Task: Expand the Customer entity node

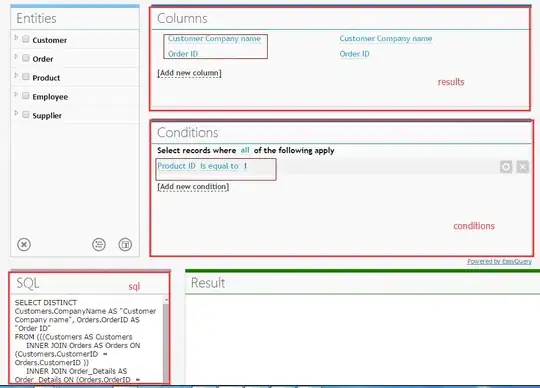Action: click(16, 38)
